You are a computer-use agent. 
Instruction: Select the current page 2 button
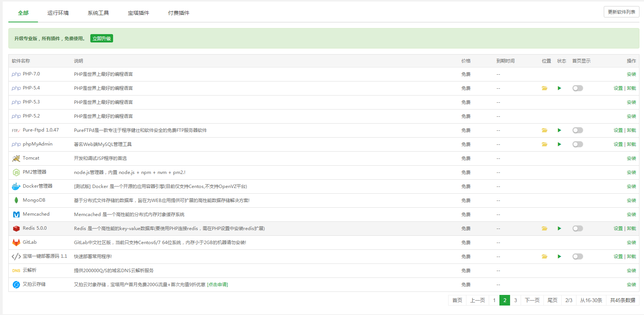505,300
